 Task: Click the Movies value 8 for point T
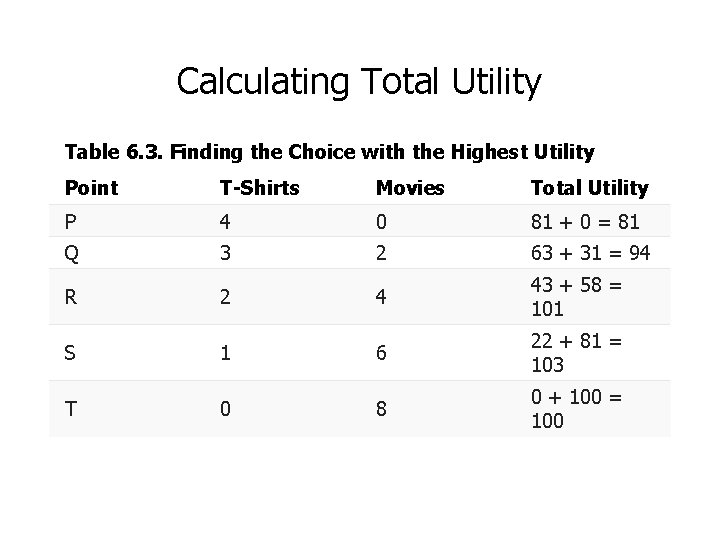[381, 409]
